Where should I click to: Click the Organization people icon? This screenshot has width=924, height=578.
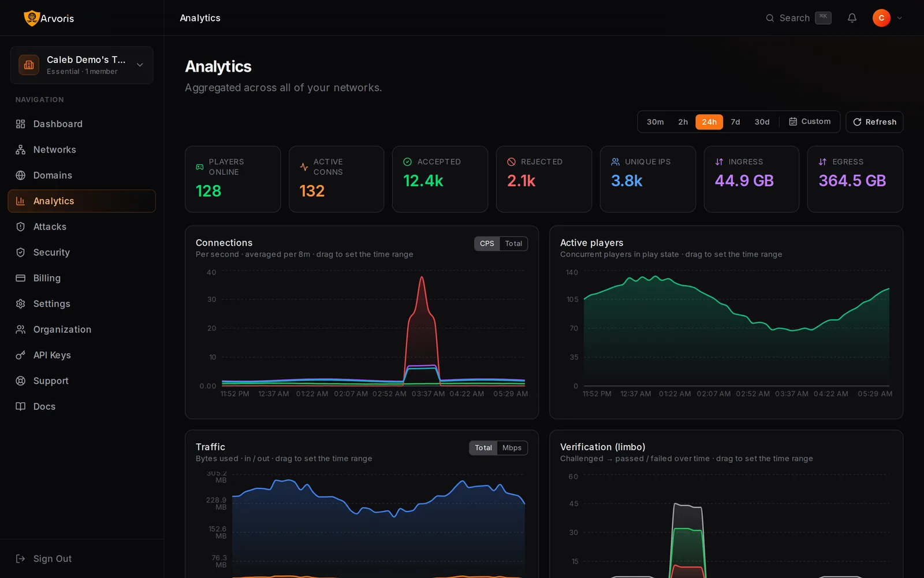20,329
